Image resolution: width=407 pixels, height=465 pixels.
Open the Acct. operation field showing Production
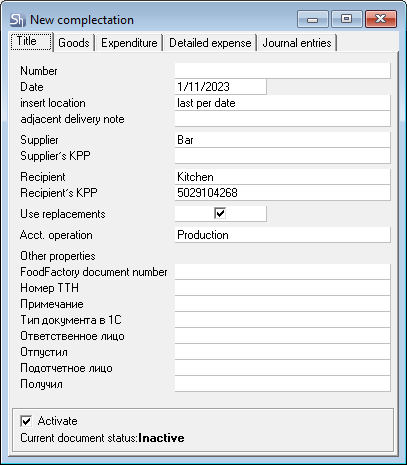click(282, 235)
